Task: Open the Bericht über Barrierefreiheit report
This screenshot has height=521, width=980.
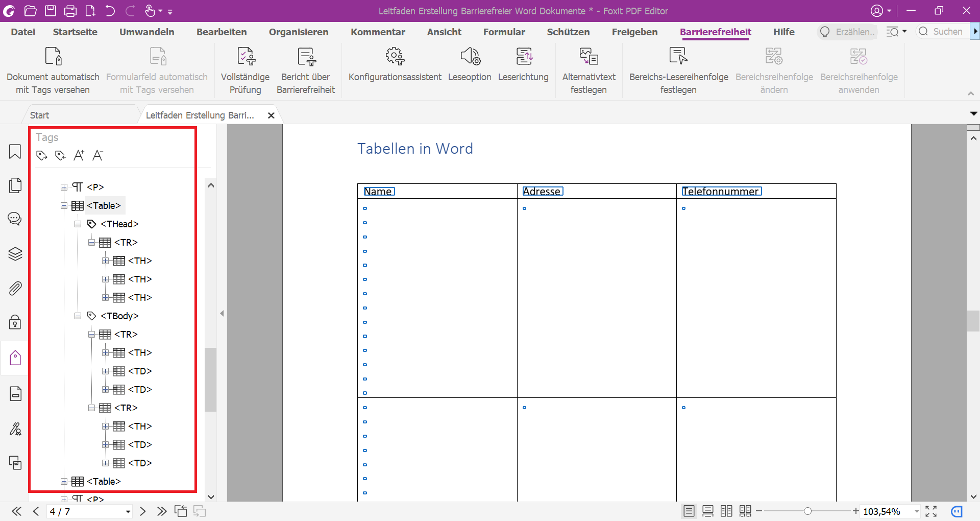Action: (306, 70)
